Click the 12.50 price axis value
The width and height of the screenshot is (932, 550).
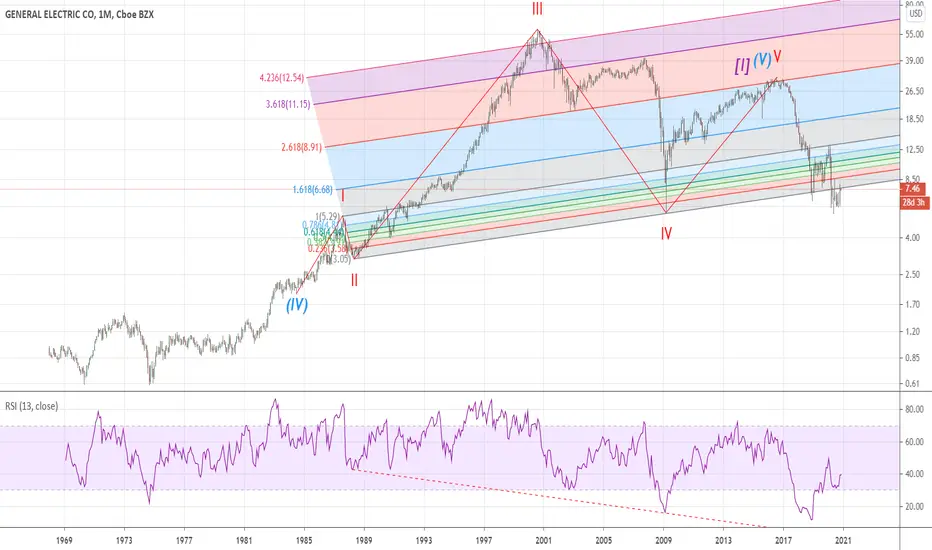(x=914, y=149)
